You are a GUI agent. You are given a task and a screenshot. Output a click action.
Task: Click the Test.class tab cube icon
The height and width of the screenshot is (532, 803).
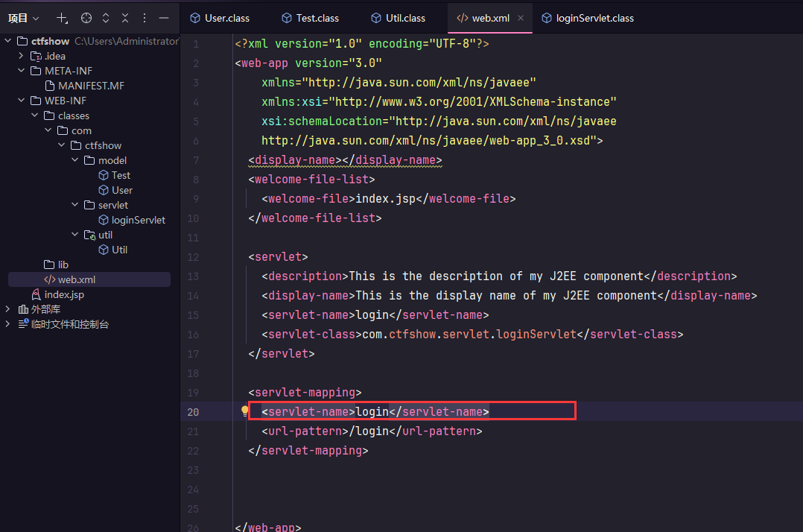[287, 18]
